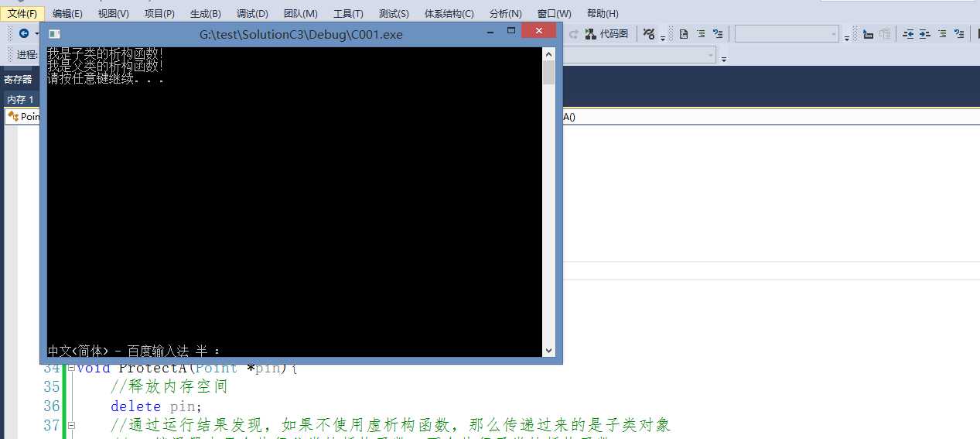
Task: Open the 编辑(E) menu
Action: pyautogui.click(x=67, y=14)
